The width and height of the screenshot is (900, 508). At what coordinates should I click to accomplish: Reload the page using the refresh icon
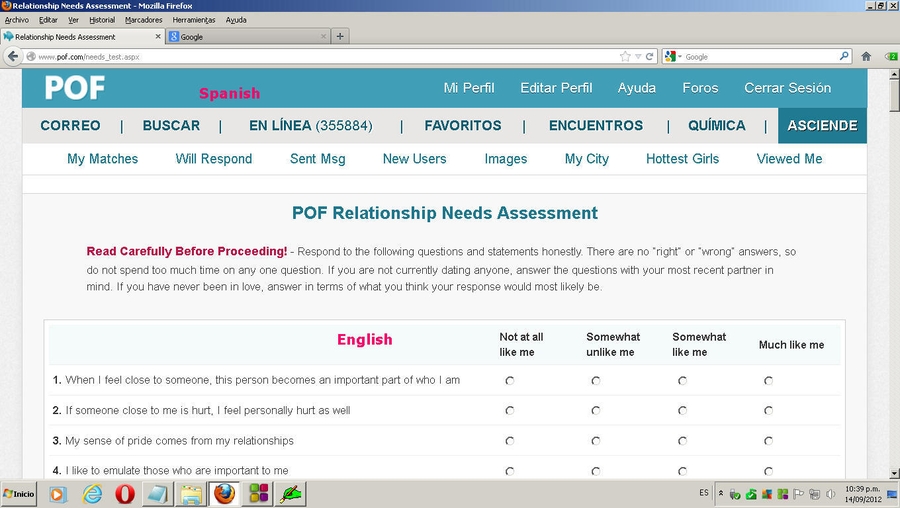pos(649,57)
